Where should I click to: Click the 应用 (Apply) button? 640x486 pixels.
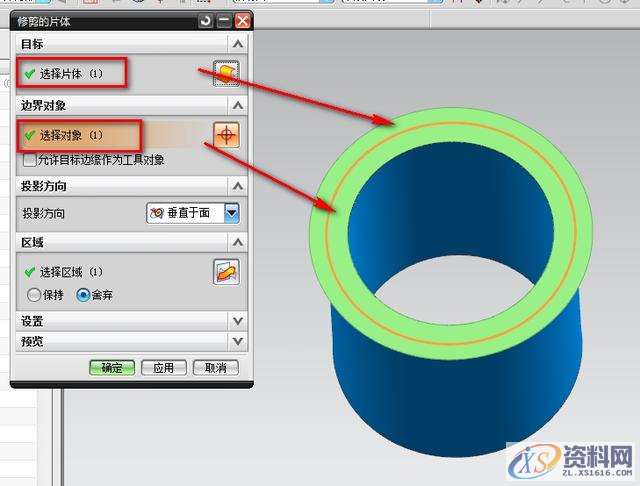coord(164,367)
